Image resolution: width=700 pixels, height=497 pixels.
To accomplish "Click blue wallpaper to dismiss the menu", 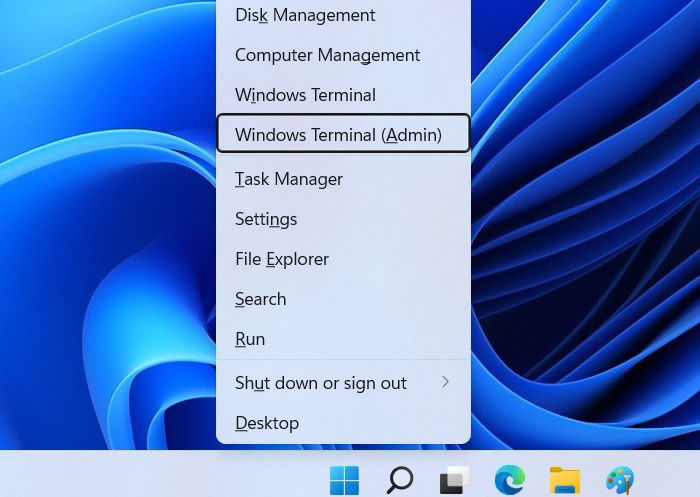I will (x=107, y=223).
